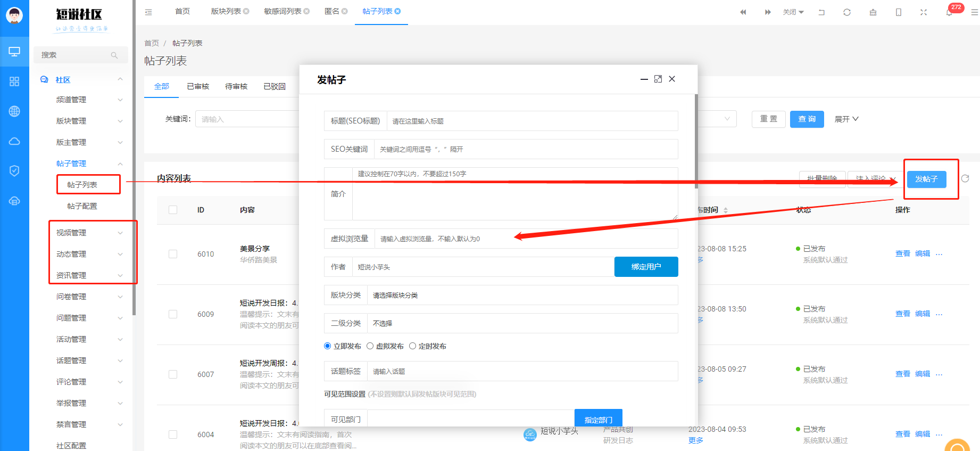Click the dialog's vertical scrollbar
The width and height of the screenshot is (980, 451).
click(x=696, y=142)
